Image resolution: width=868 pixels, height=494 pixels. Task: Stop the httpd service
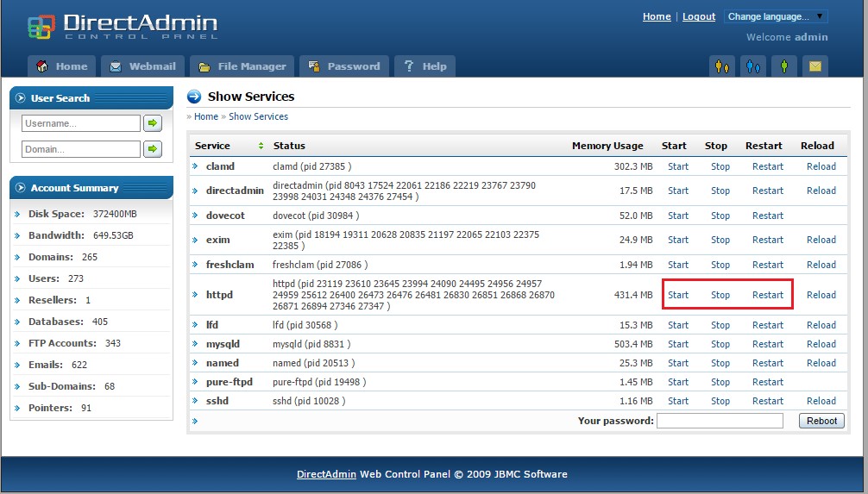(720, 296)
